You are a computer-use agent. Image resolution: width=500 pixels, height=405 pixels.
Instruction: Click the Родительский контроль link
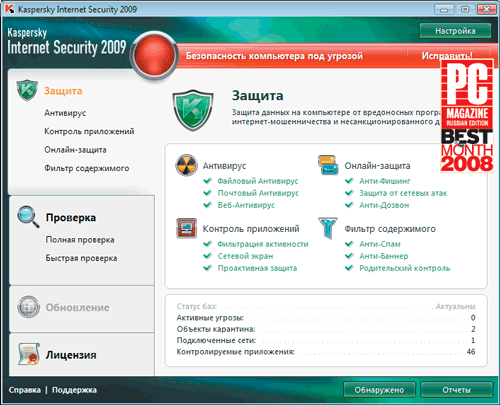tap(405, 268)
